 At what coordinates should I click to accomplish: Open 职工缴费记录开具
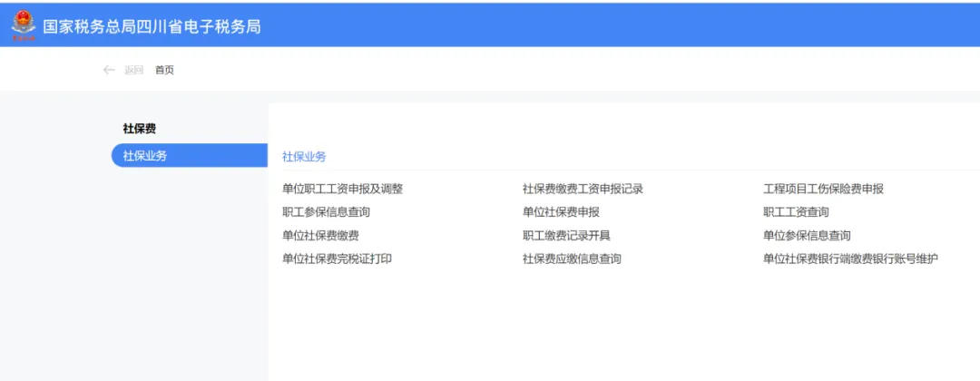point(566,236)
